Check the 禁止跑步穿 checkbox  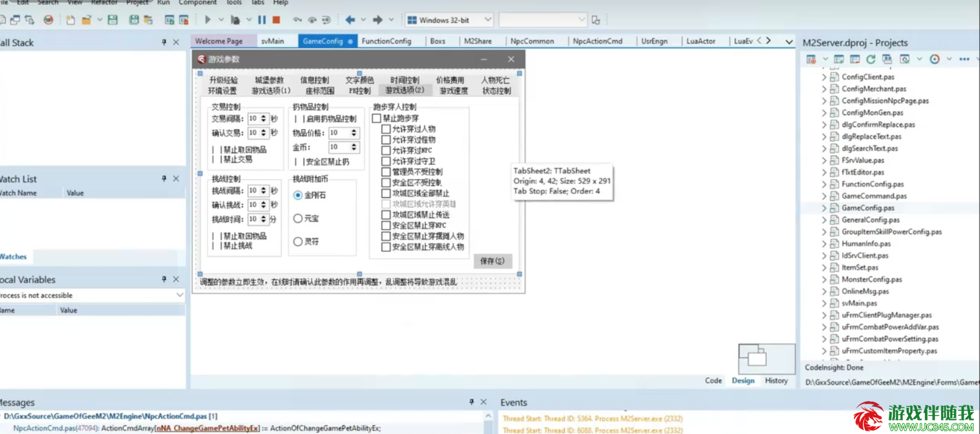point(377,118)
